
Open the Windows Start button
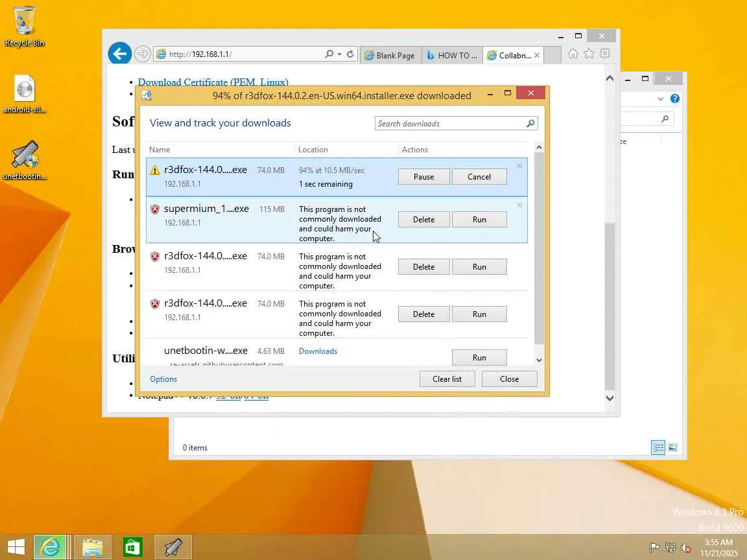[16, 547]
